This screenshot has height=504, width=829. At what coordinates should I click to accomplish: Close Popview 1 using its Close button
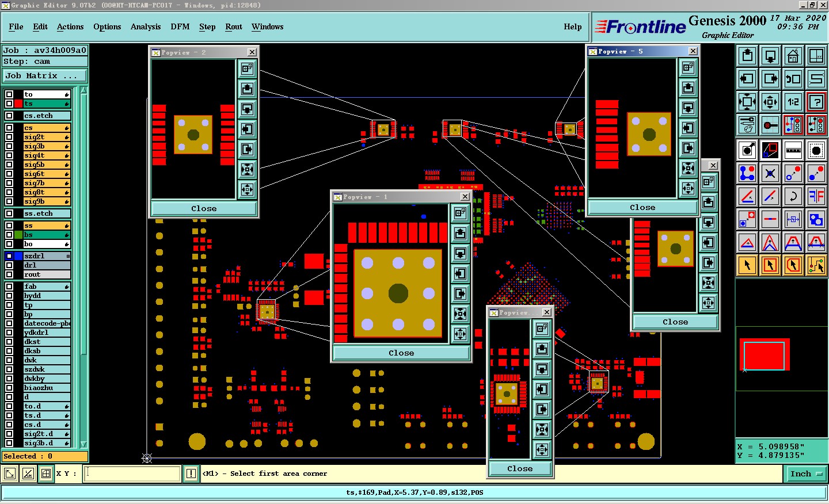(x=401, y=353)
